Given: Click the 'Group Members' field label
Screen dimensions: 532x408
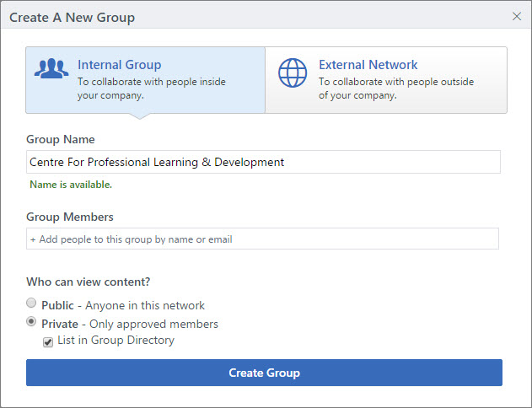Looking at the screenshot, I should [69, 217].
